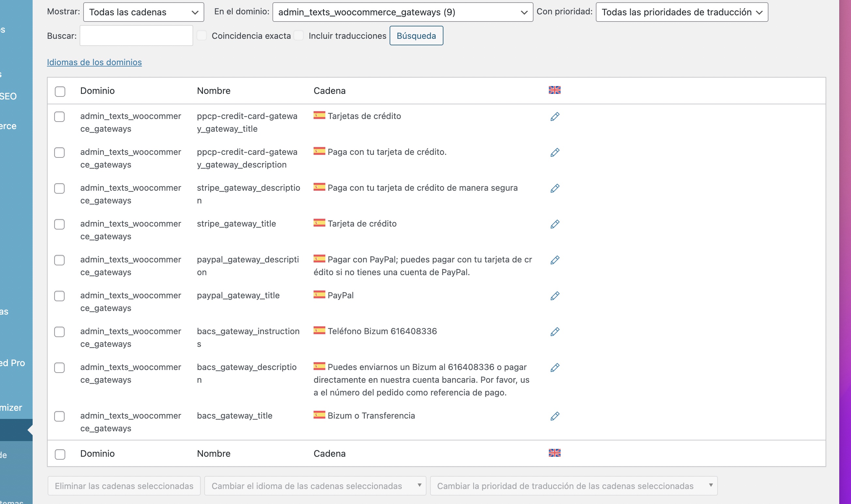Viewport: 851px width, 504px height.
Task: Edit Teléfono Bizum string translation
Action: pyautogui.click(x=555, y=332)
